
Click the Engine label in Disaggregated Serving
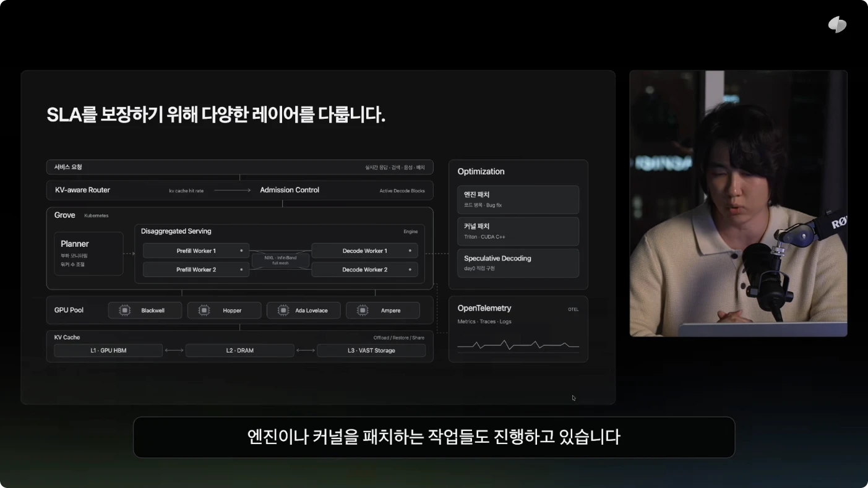pyautogui.click(x=411, y=232)
